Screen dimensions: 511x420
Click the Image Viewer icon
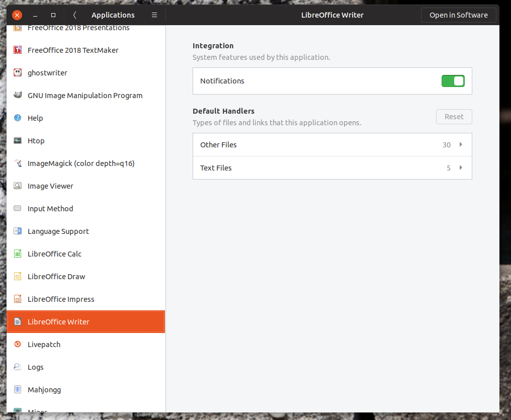point(18,186)
